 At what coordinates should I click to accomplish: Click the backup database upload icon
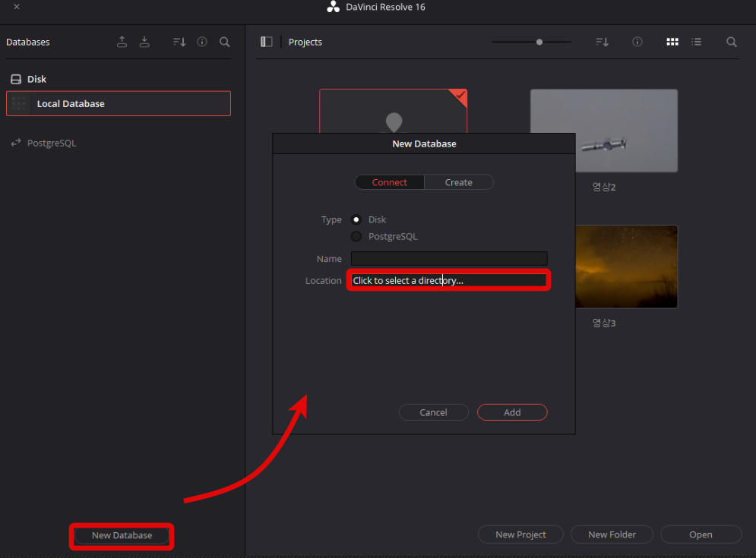coord(122,42)
